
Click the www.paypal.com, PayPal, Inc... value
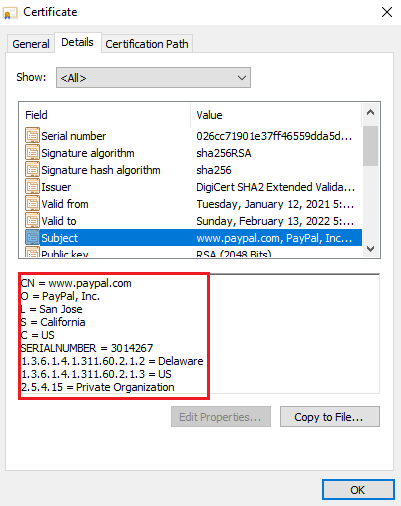pyautogui.click(x=274, y=238)
